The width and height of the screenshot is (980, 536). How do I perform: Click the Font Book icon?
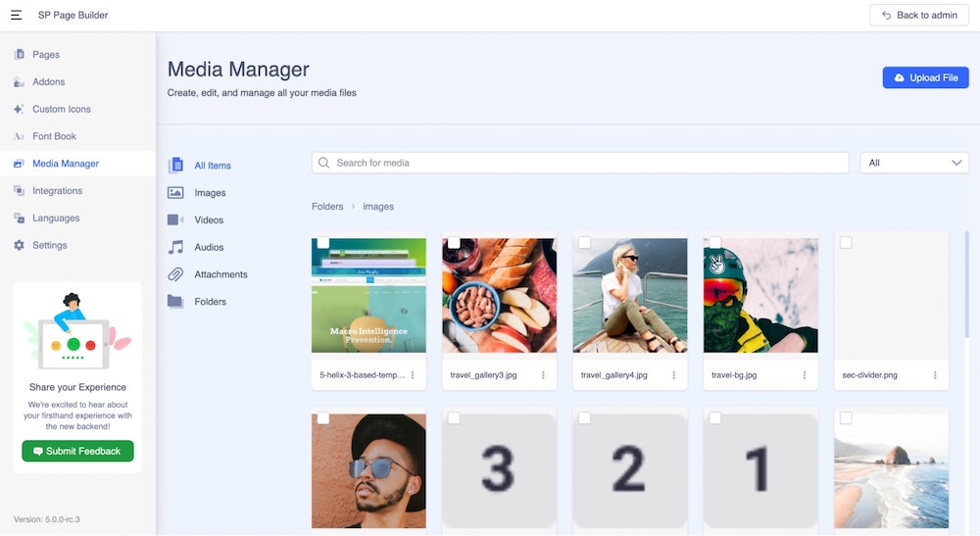(20, 136)
